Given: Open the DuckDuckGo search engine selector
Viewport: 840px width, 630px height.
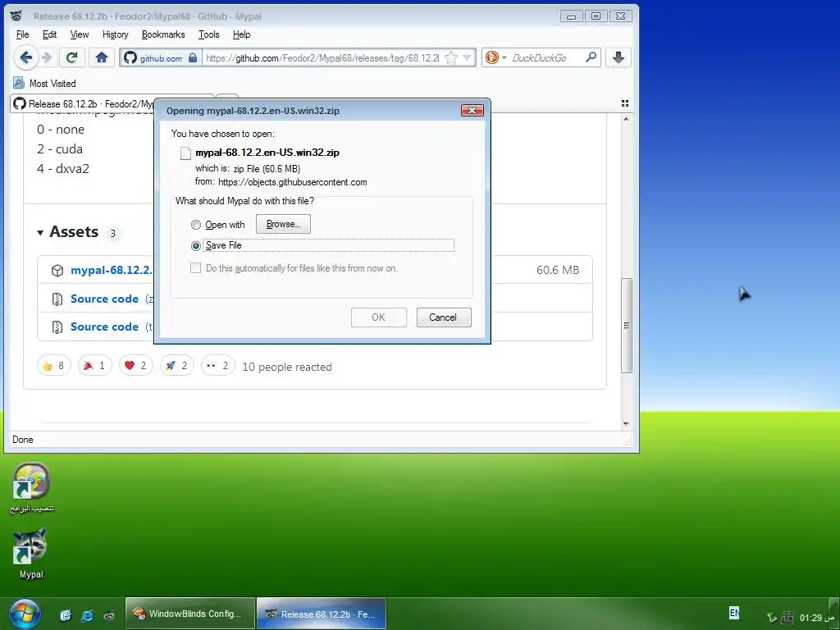Looking at the screenshot, I should 495,57.
